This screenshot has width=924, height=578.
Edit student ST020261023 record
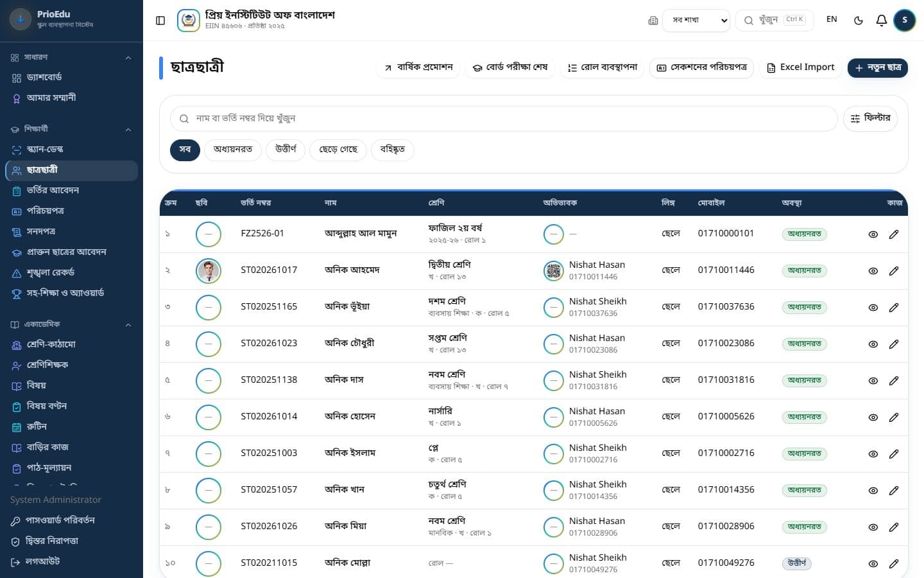click(x=894, y=344)
